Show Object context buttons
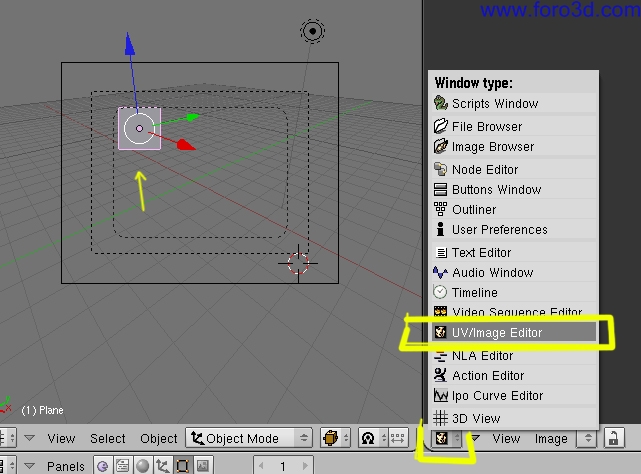The image size is (641, 474). (163, 466)
